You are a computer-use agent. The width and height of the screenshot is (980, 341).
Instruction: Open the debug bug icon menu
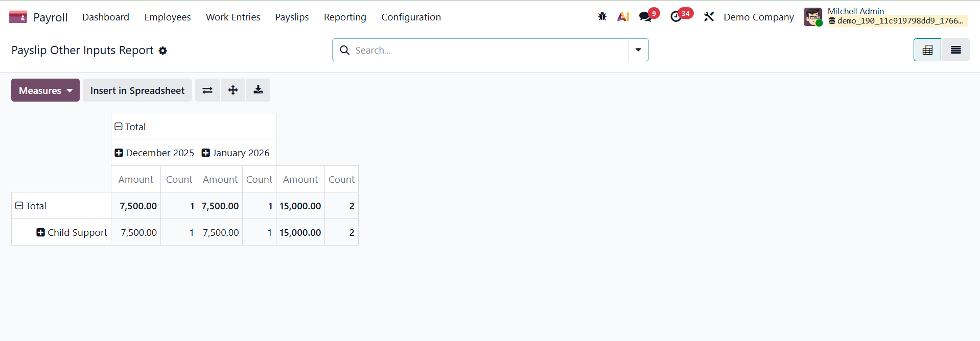(602, 17)
